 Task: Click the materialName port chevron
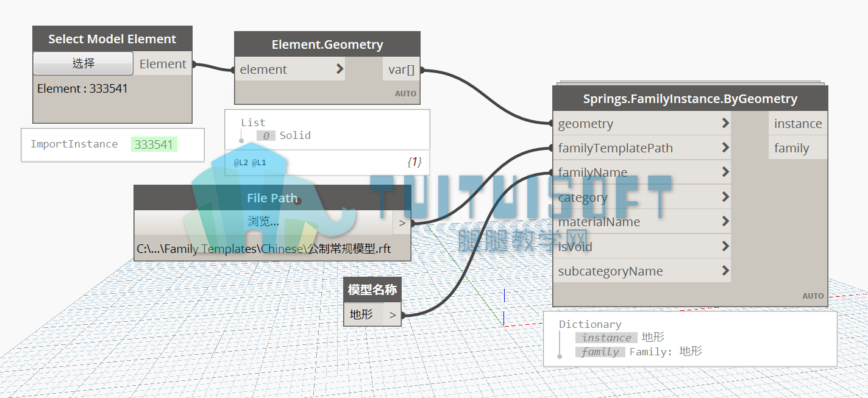725,221
